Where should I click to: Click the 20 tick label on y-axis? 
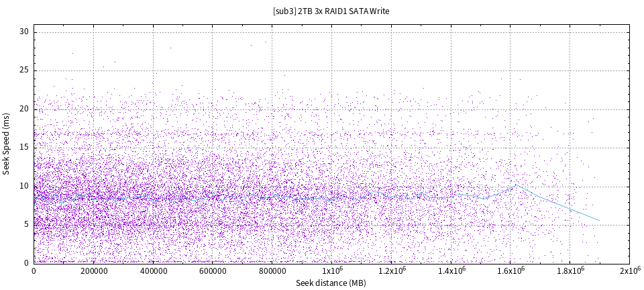point(24,109)
